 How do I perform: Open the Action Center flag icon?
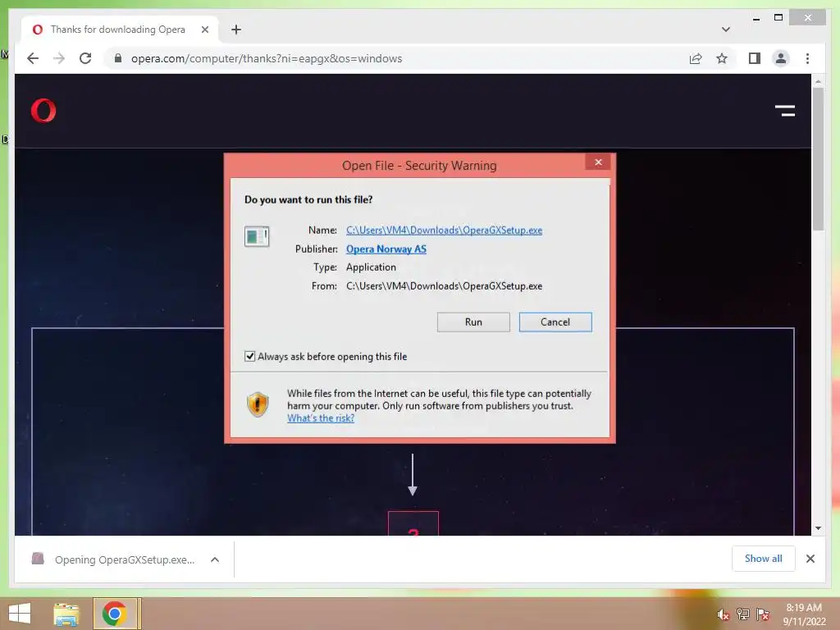[762, 614]
